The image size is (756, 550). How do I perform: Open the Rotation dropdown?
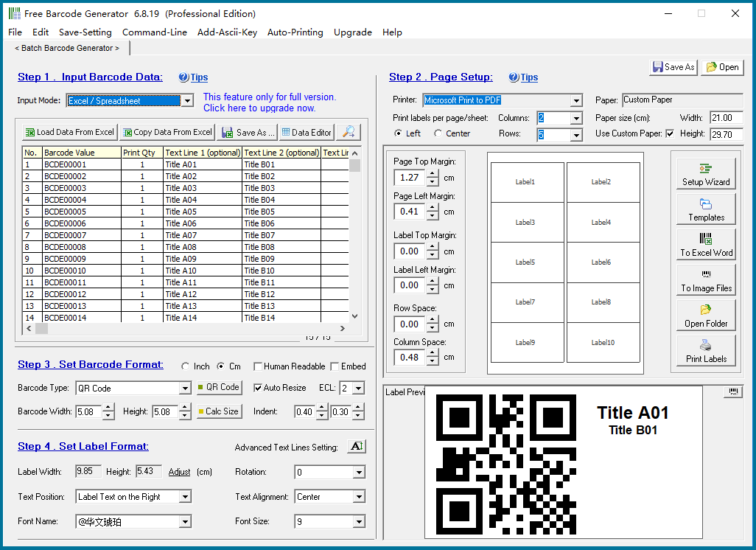(x=359, y=473)
